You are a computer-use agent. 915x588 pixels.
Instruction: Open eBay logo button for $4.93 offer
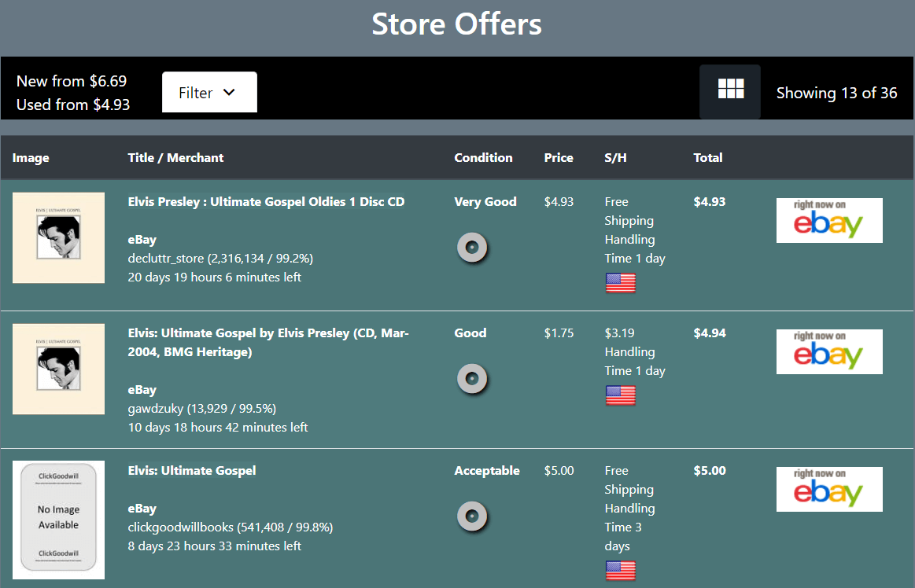point(829,220)
